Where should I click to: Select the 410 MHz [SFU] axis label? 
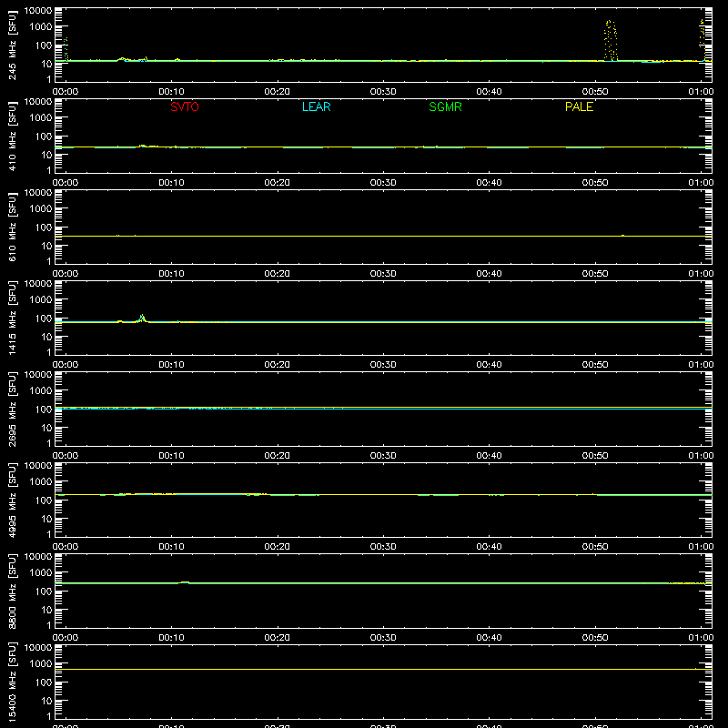(x=12, y=136)
